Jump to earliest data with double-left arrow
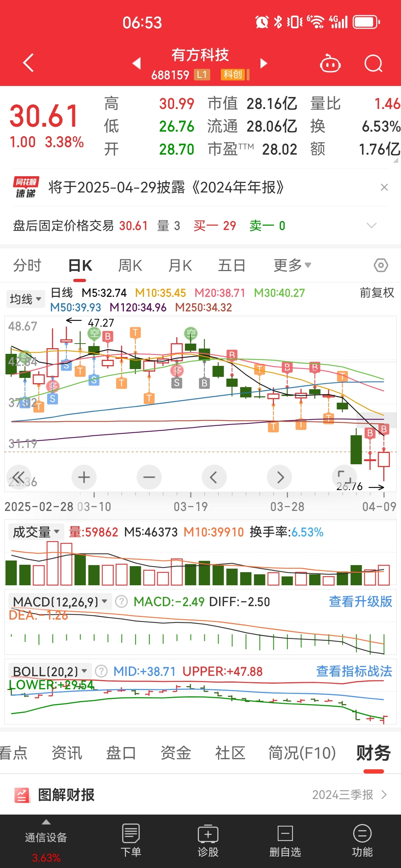401x868 pixels. tap(19, 477)
